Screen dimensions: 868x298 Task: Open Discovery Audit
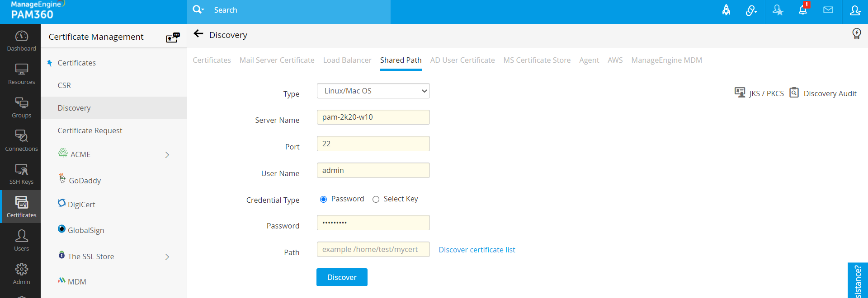click(823, 93)
